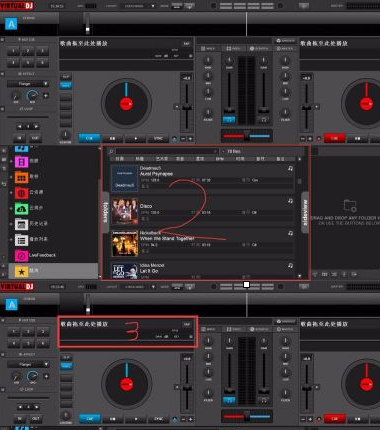Open layout dropdown arrow in upper top bar
The width and height of the screenshot is (380, 430).
click(x=153, y=6)
